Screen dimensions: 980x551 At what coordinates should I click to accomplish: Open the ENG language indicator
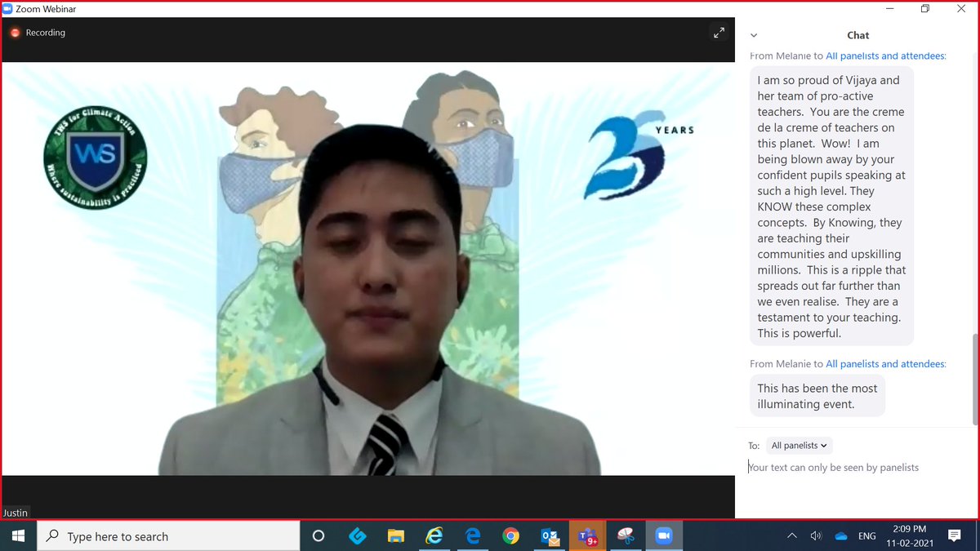866,535
